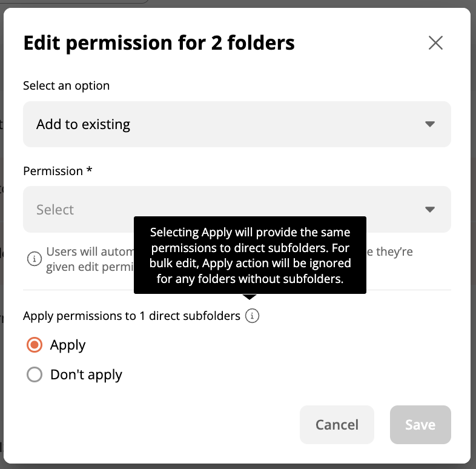Click the info icon next to Users note
Screen dimensions: 476x469
pyautogui.click(x=35, y=259)
